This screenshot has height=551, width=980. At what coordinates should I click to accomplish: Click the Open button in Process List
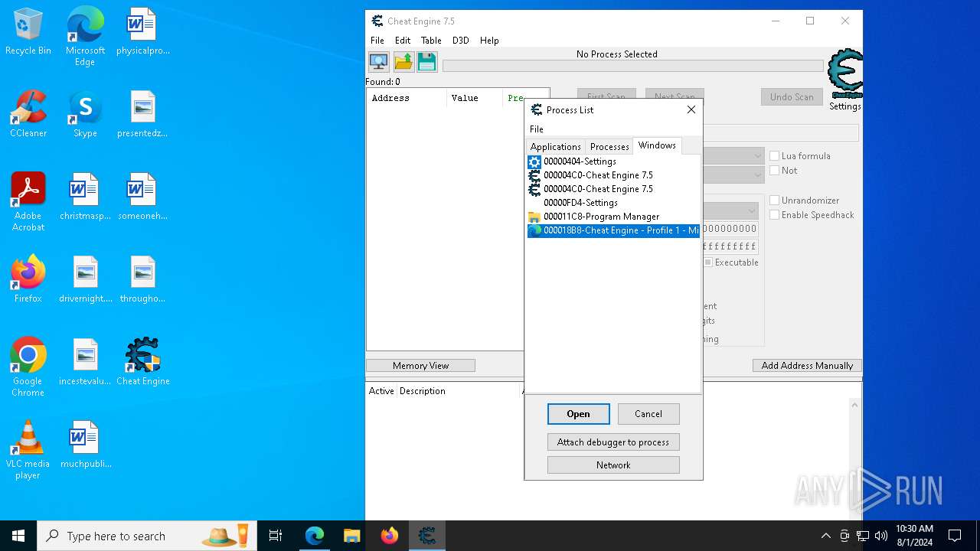[579, 414]
